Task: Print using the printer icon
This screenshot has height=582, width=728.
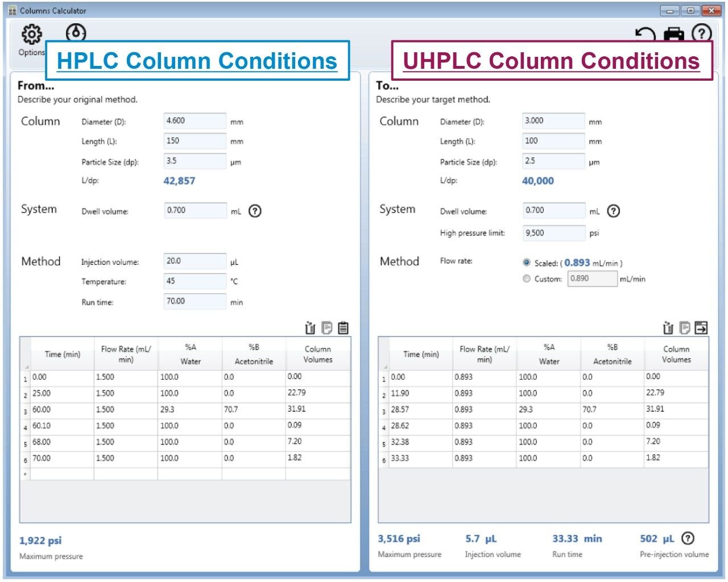Action: point(675,35)
